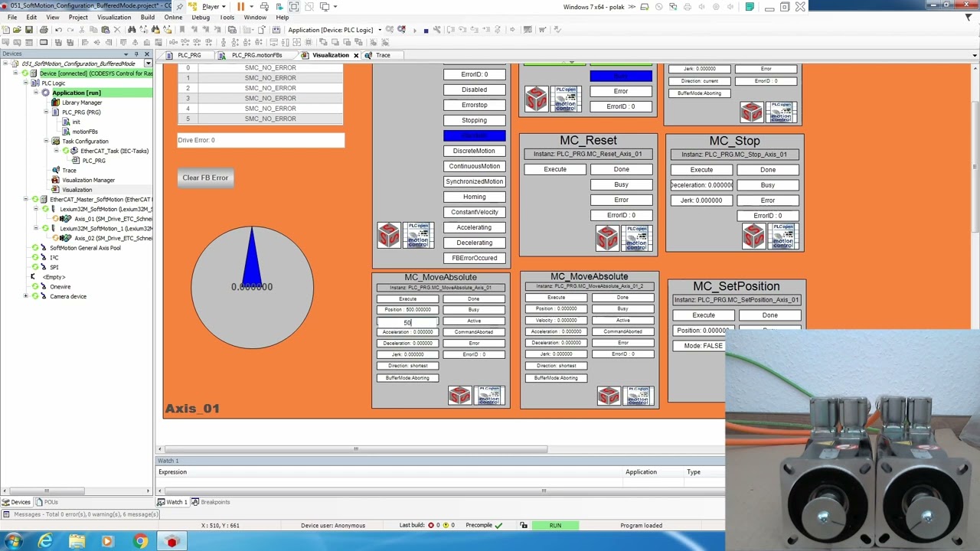Click the RUN status indicator

tap(555, 526)
